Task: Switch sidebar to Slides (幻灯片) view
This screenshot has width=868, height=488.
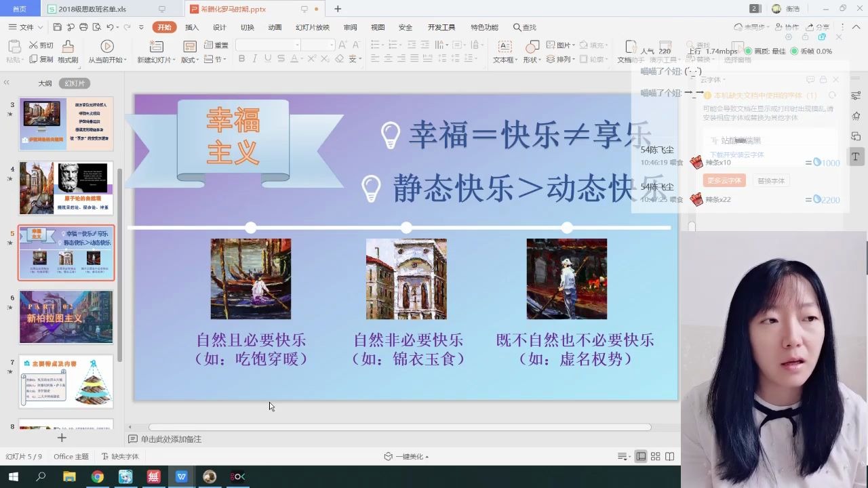Action: 75,83
